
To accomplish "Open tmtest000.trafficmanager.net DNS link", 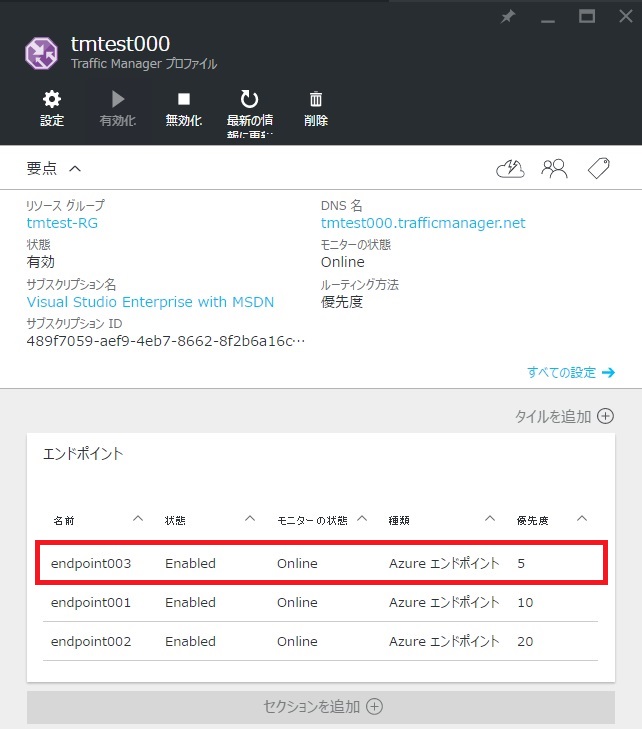I will click(423, 223).
